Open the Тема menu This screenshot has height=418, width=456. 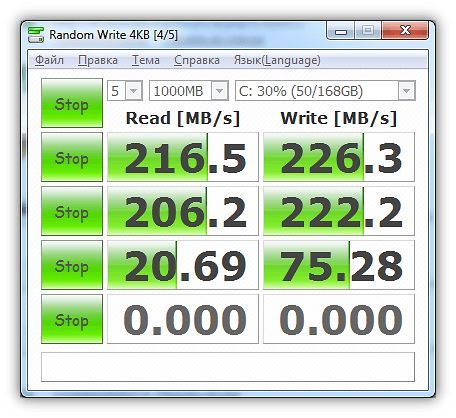pyautogui.click(x=146, y=60)
